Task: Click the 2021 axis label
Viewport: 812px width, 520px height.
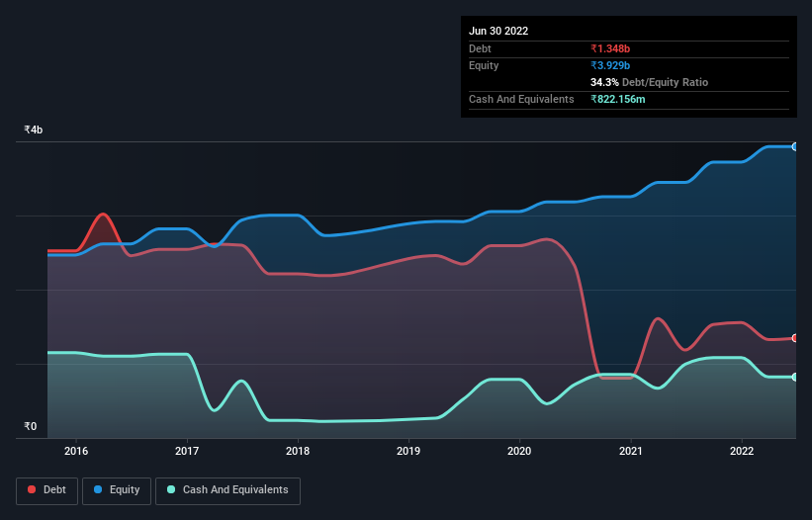Action: (631, 451)
